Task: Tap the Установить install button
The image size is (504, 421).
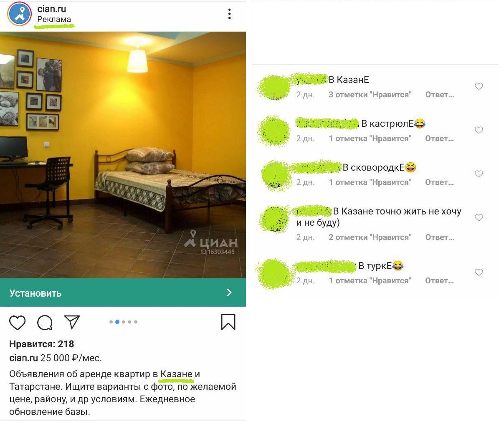Action: (x=123, y=292)
